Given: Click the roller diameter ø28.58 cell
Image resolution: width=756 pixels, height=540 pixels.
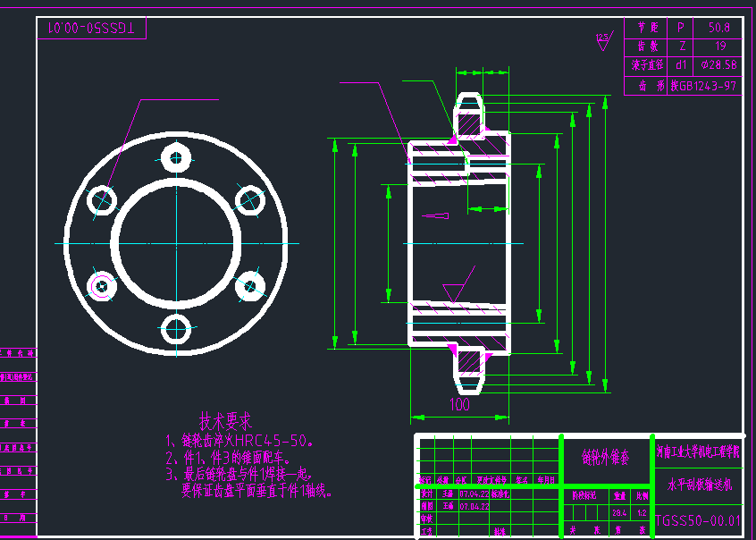Looking at the screenshot, I should (x=718, y=65).
